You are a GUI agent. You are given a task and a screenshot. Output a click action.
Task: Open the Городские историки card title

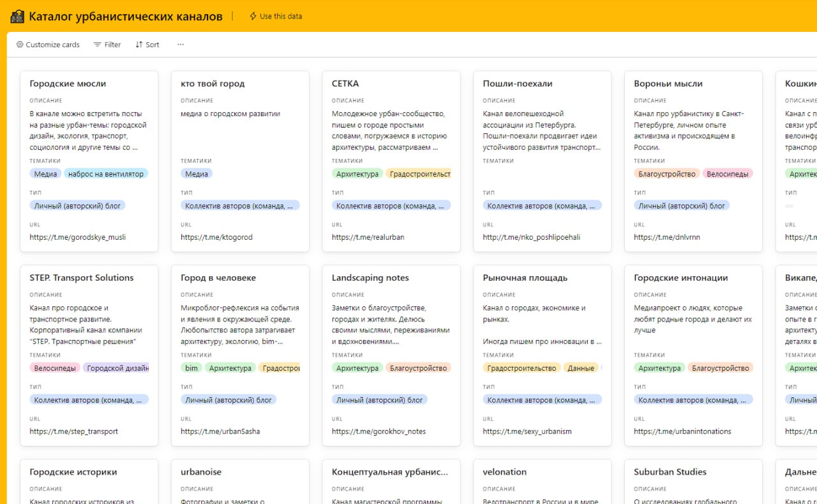73,472
